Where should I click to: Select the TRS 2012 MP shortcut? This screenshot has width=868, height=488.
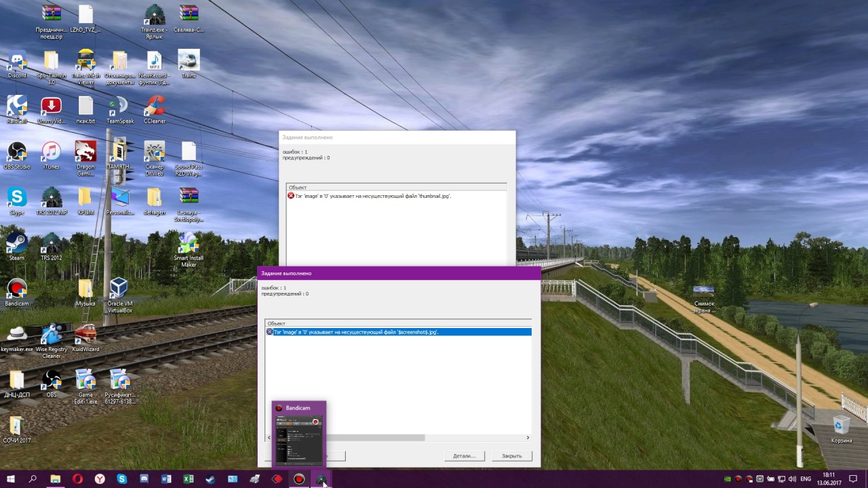pyautogui.click(x=52, y=201)
